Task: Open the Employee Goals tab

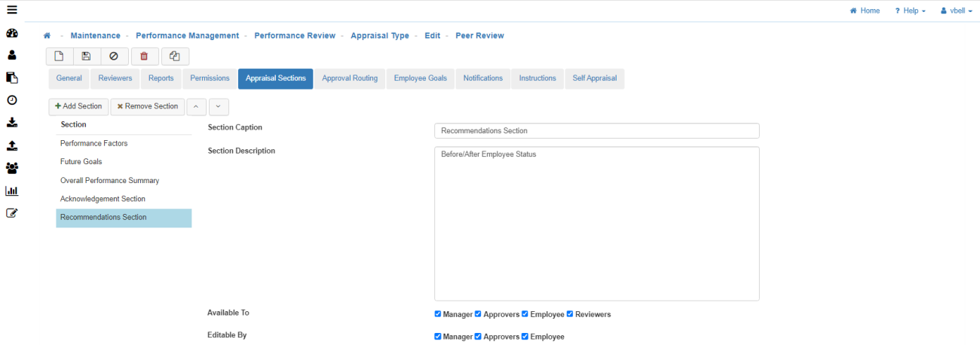Action: pyautogui.click(x=420, y=78)
